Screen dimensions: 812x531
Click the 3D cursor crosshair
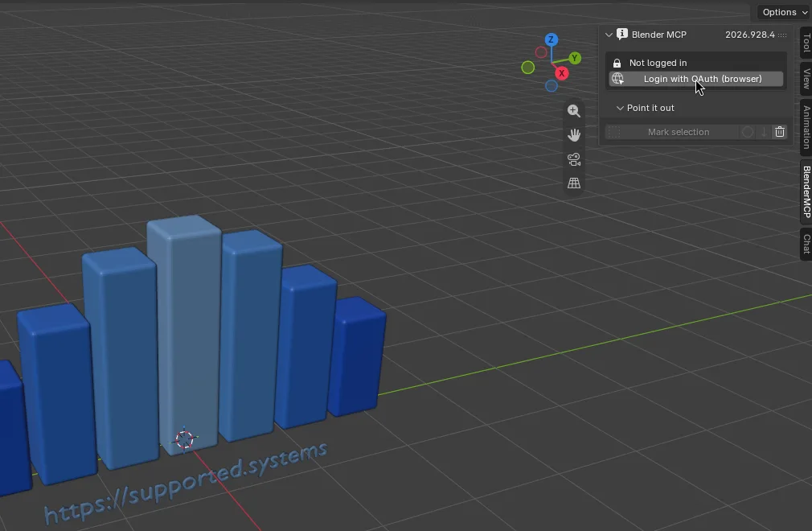pyautogui.click(x=184, y=439)
